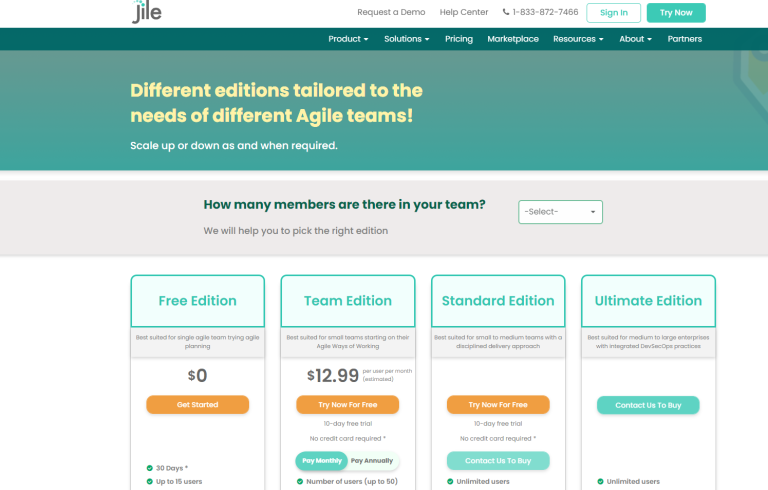The height and width of the screenshot is (490, 768).
Task: Click the Sign In button
Action: tap(613, 13)
